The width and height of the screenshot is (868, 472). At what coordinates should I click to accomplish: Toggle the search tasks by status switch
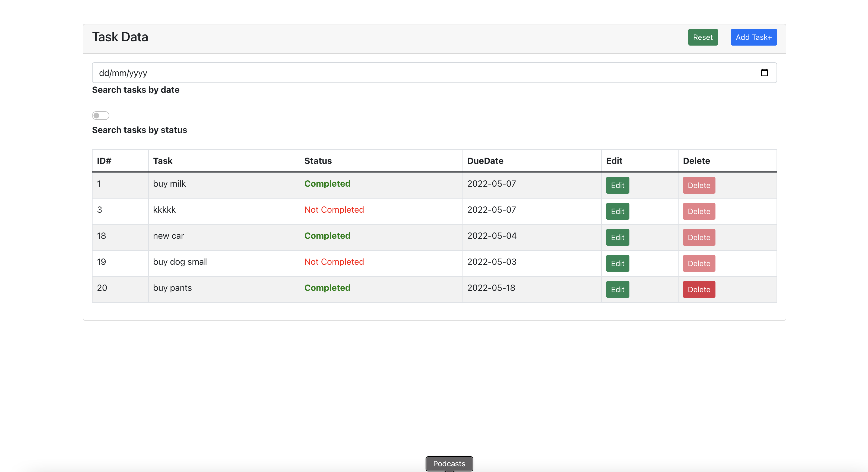tap(101, 116)
